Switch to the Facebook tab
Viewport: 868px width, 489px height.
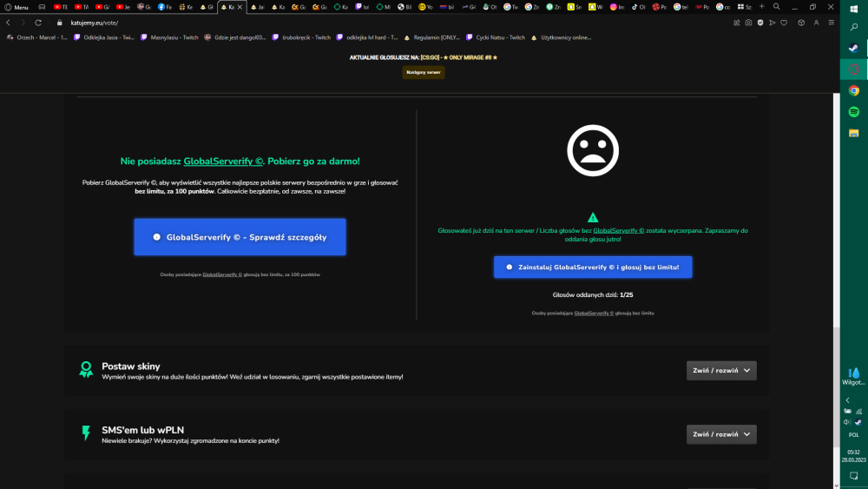[x=164, y=7]
